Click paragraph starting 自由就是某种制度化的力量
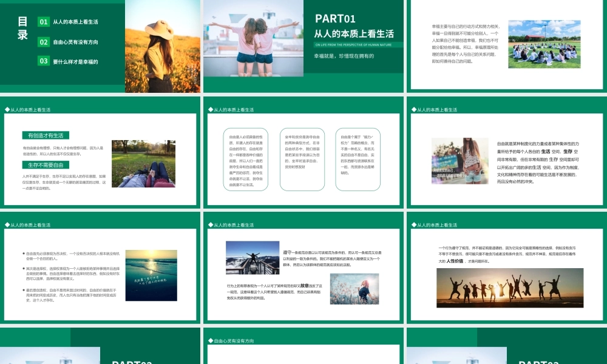This screenshot has height=364, width=607. [538, 163]
